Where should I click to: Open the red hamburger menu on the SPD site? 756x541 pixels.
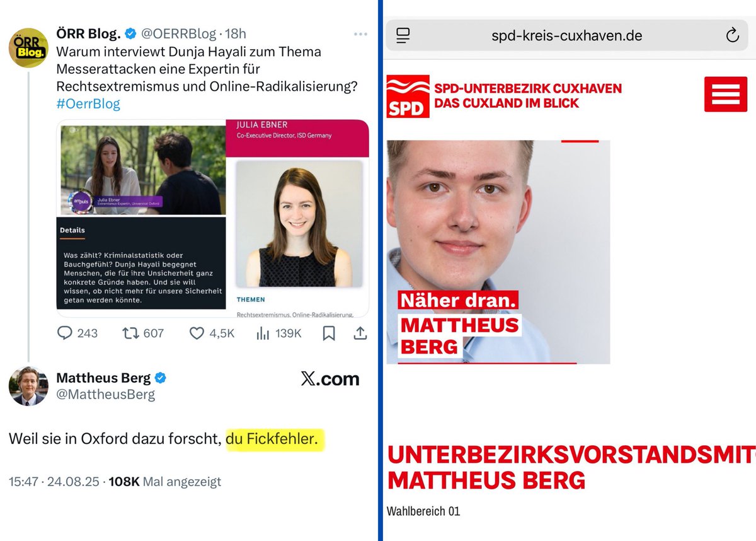725,94
